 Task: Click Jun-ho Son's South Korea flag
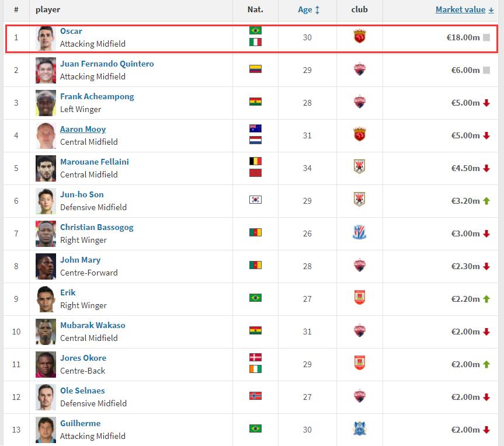[x=255, y=200]
